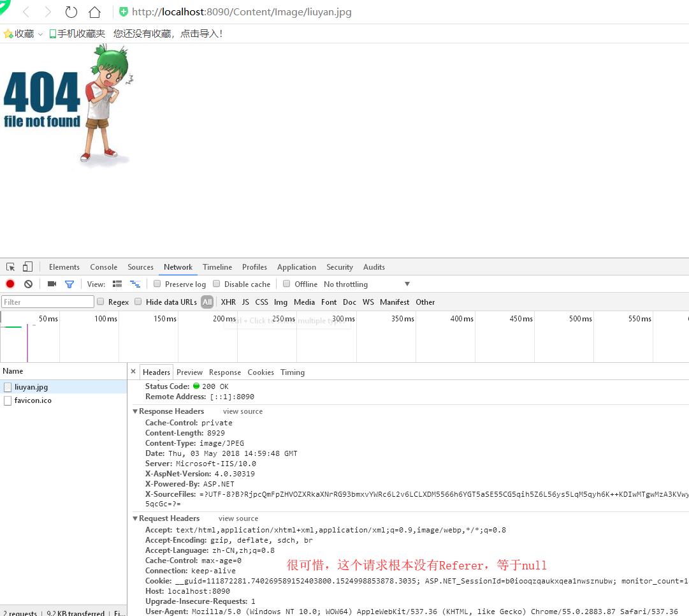Filter requests by WS

[x=368, y=302]
